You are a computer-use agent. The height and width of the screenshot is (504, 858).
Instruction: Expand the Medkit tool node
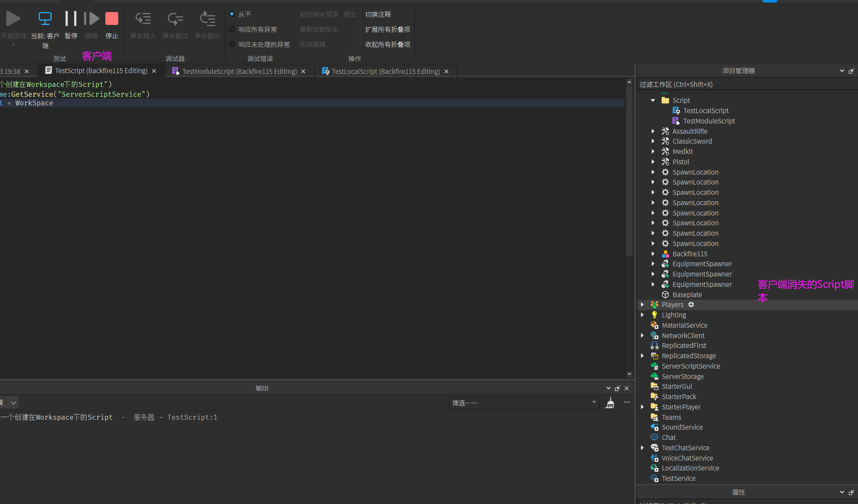tap(653, 151)
